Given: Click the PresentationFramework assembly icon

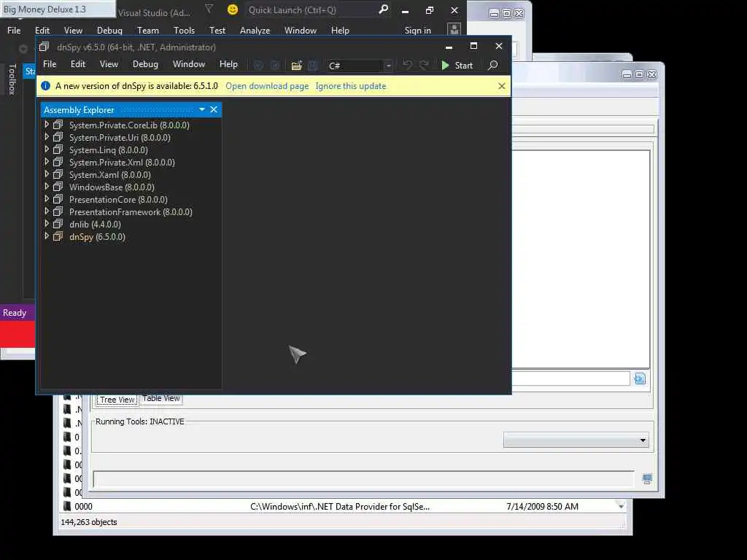Looking at the screenshot, I should coord(58,211).
